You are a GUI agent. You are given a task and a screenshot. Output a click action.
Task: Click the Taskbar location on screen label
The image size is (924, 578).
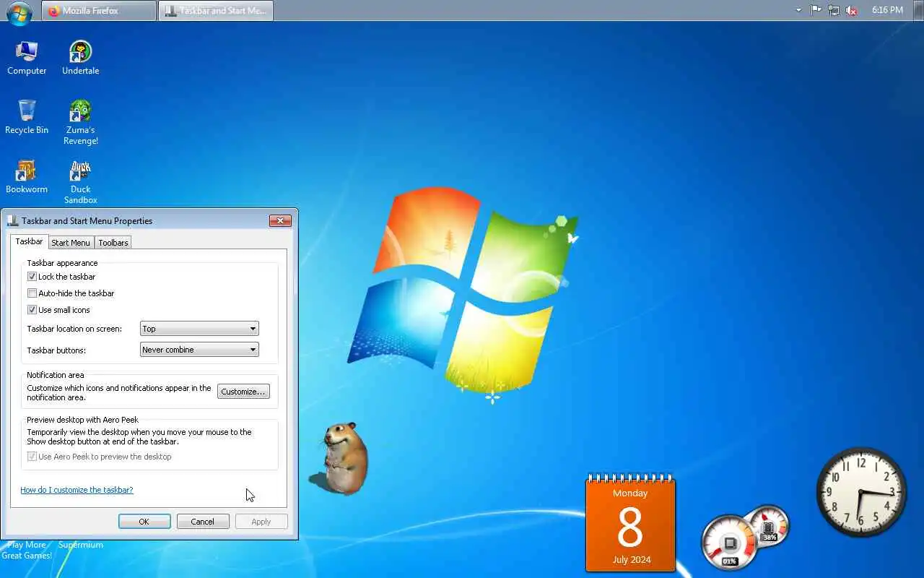74,329
